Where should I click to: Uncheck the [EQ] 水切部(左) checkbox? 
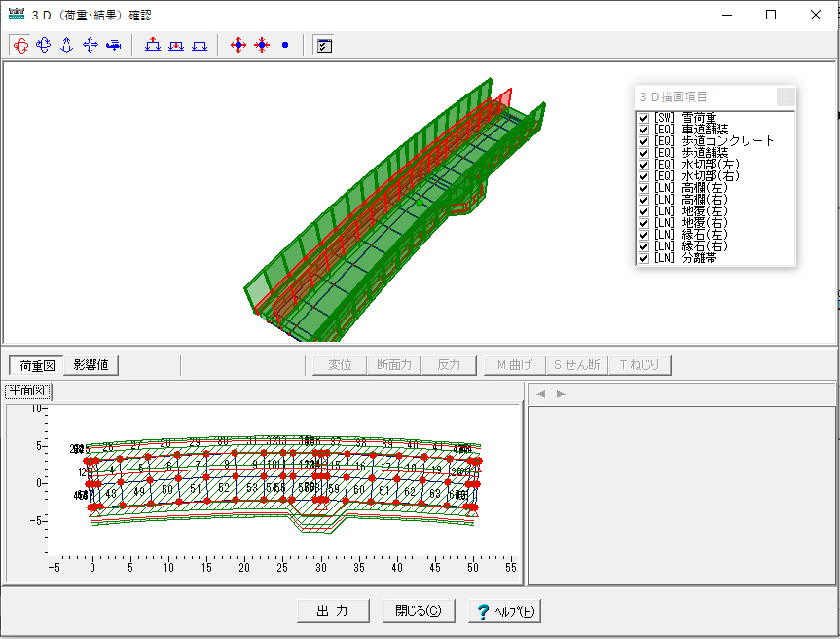(x=644, y=165)
